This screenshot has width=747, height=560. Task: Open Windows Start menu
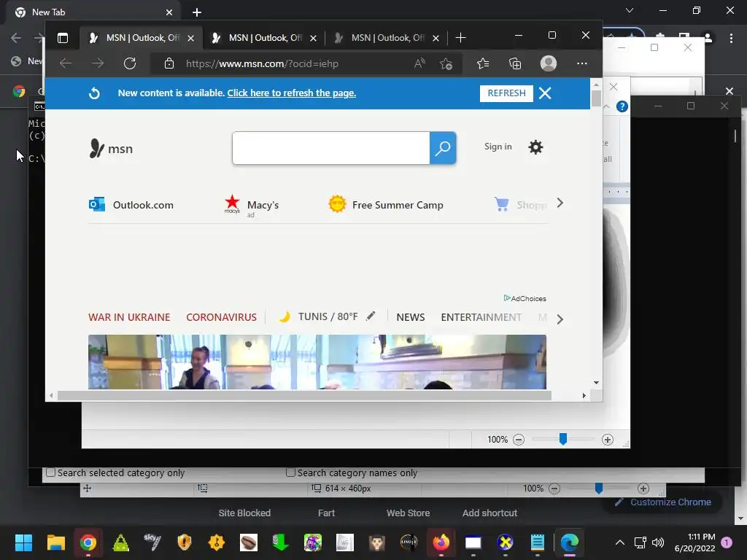[23, 542]
